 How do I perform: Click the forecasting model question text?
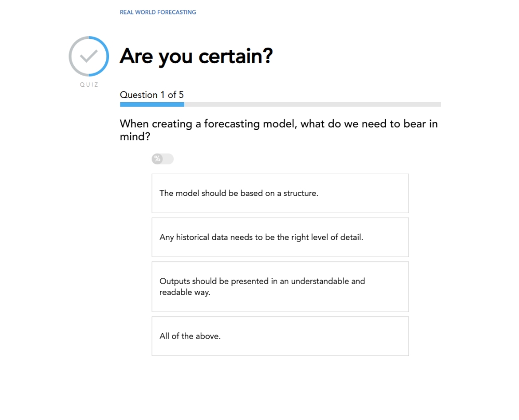coord(279,131)
